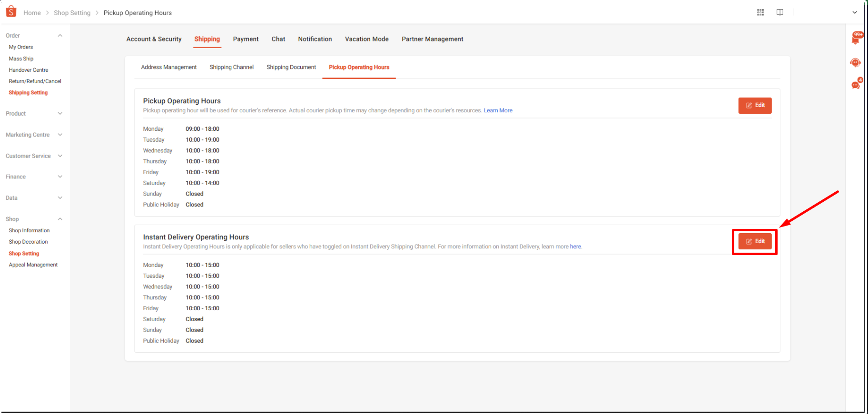Image resolution: width=868 pixels, height=414 pixels.
Task: Open the chat bubble icon with badge
Action: click(856, 84)
